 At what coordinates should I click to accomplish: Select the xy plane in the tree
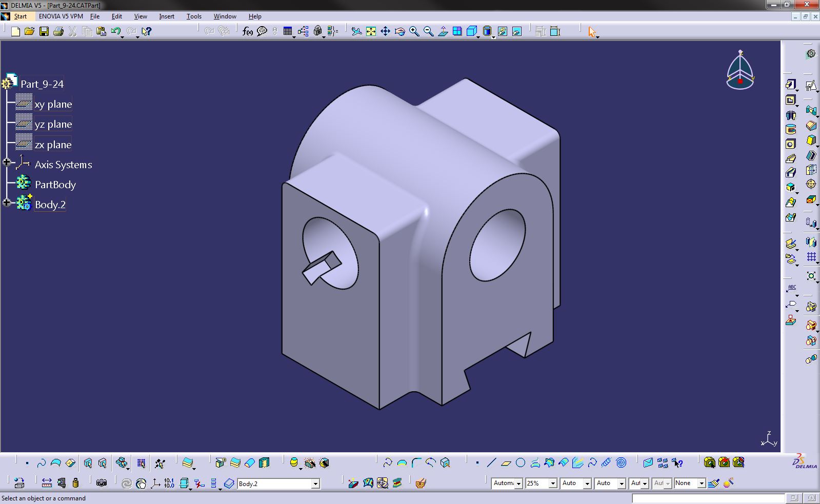coord(53,104)
